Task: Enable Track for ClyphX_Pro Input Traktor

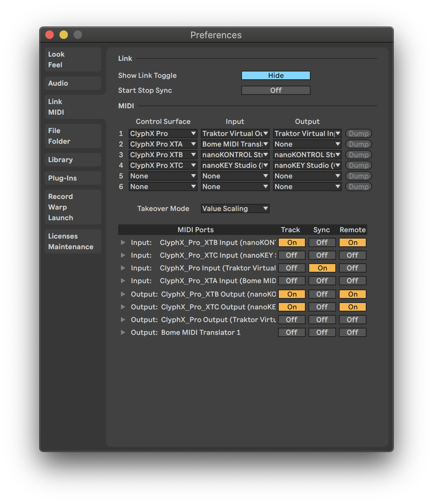Action: [x=292, y=268]
